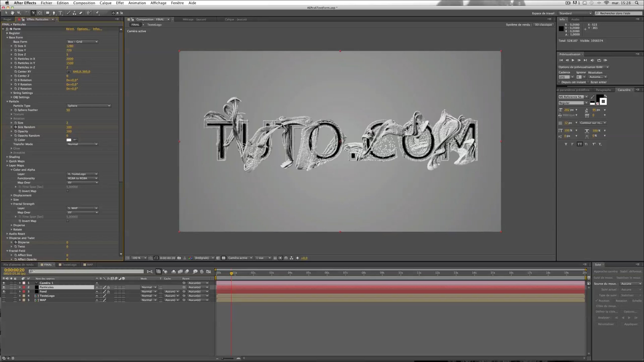Select the Eraser tool
This screenshot has width=644, height=362.
(x=81, y=13)
